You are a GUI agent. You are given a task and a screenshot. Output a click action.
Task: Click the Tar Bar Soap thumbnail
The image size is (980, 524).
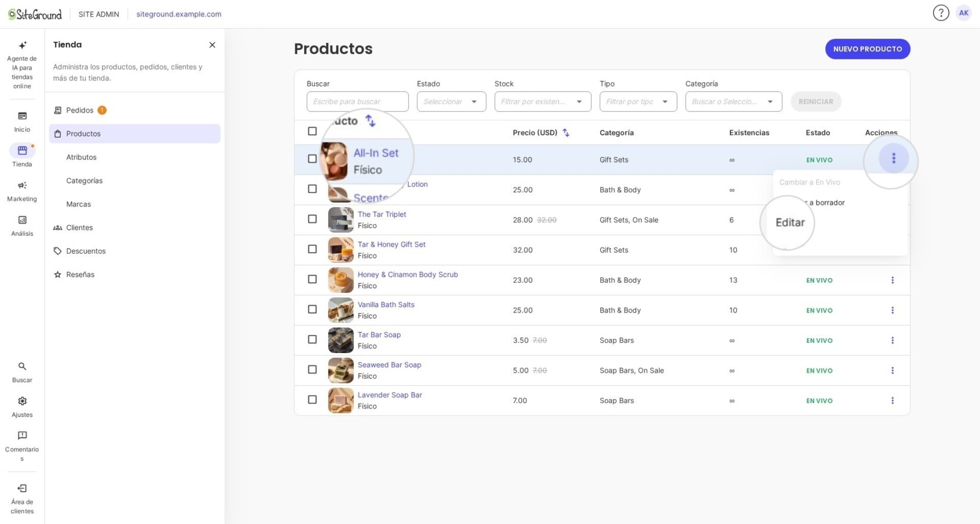(341, 340)
